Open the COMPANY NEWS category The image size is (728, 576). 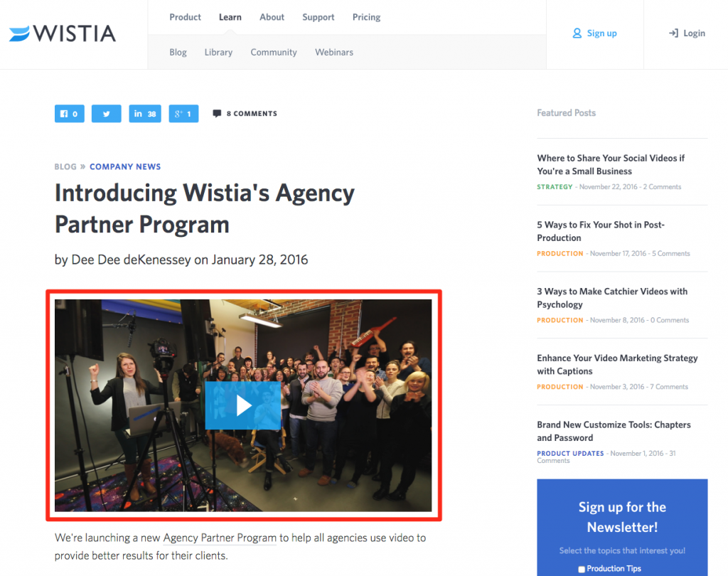125,167
